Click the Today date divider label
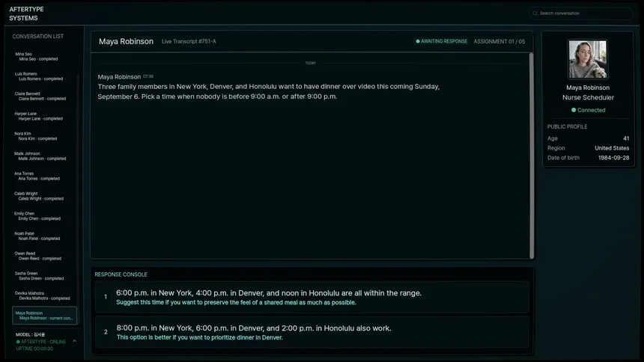This screenshot has width=644, height=362. pos(311,64)
